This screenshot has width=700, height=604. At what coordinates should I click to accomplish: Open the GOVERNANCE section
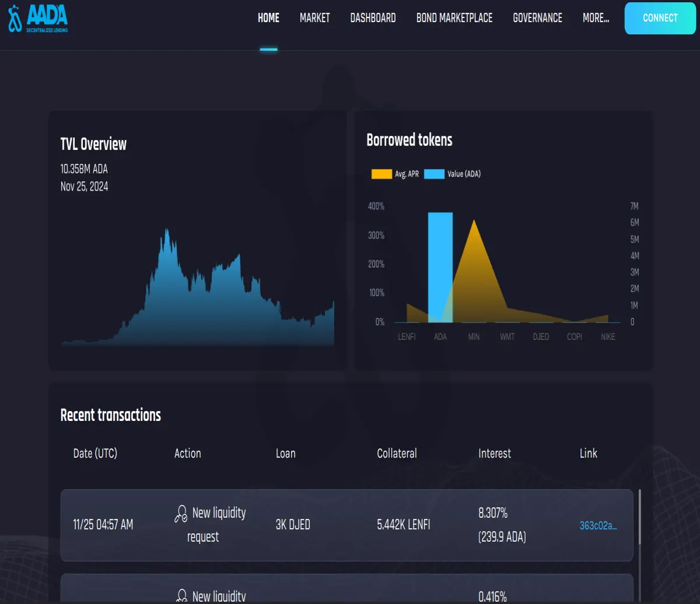(x=537, y=18)
